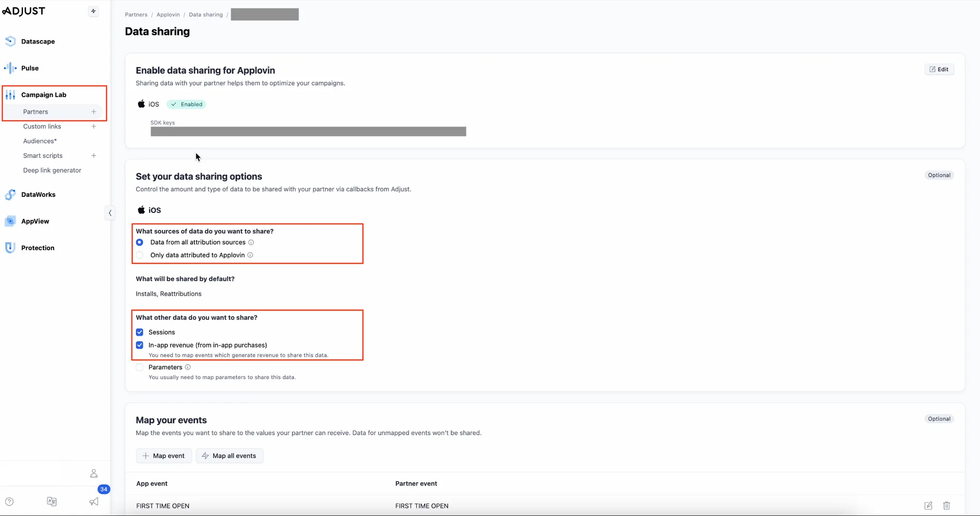980x516 pixels.
Task: Open the help question mark icon
Action: [9, 502]
